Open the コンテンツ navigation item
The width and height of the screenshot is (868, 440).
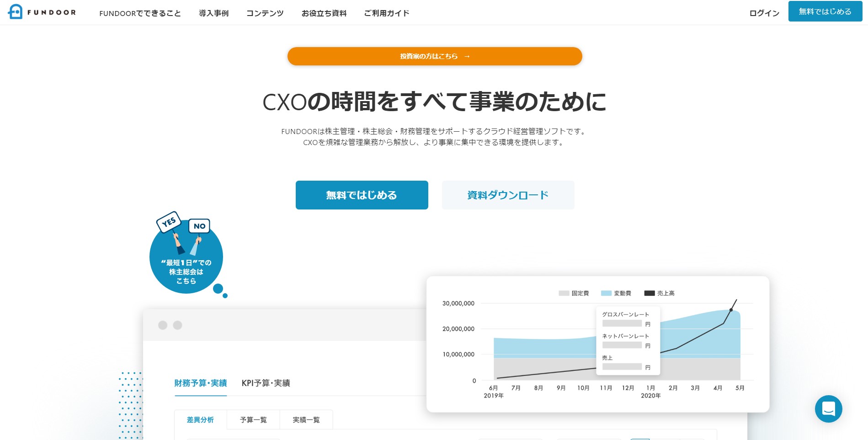click(x=265, y=13)
